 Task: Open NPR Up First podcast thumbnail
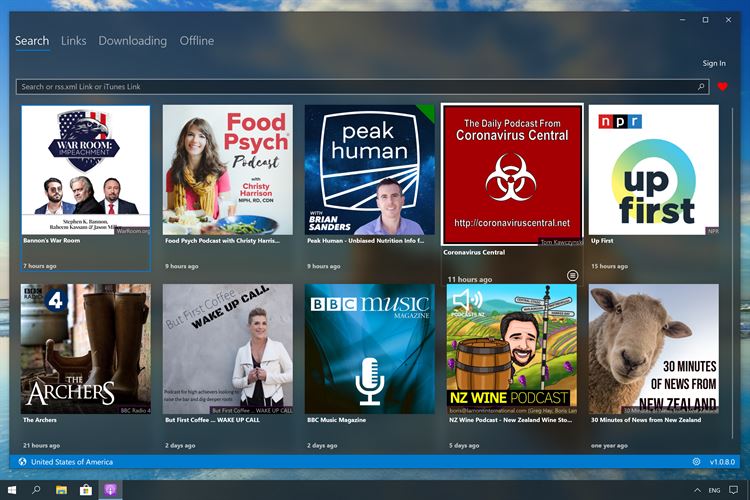653,170
